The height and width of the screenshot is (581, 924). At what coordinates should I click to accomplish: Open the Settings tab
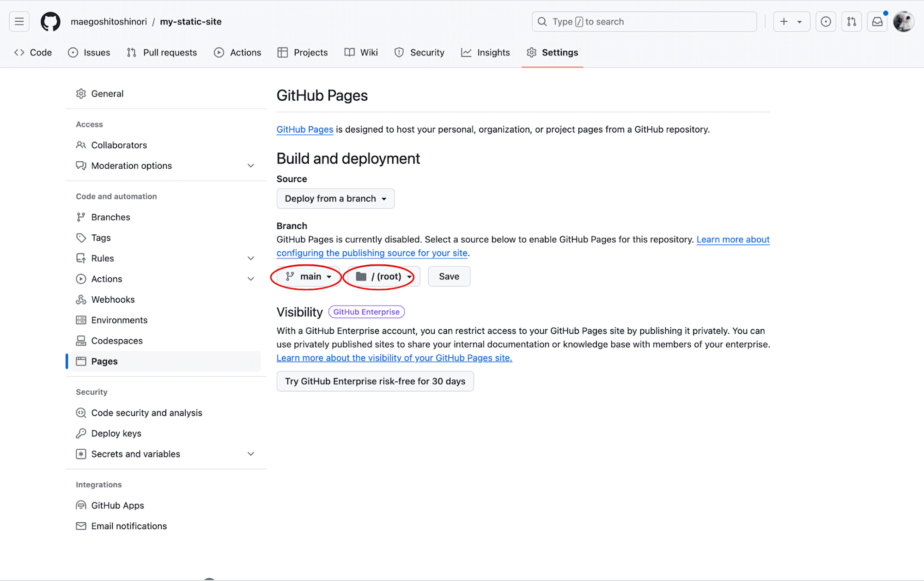[553, 53]
